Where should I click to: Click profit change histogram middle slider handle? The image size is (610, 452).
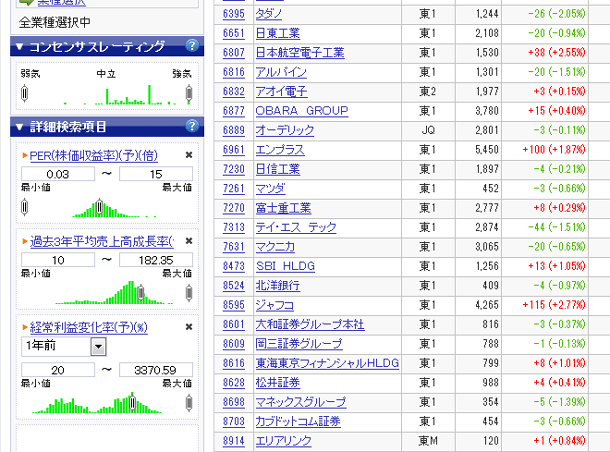click(x=132, y=403)
